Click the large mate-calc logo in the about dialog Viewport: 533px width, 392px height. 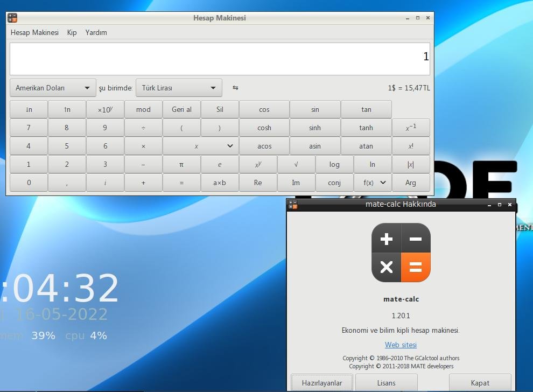[x=401, y=253]
